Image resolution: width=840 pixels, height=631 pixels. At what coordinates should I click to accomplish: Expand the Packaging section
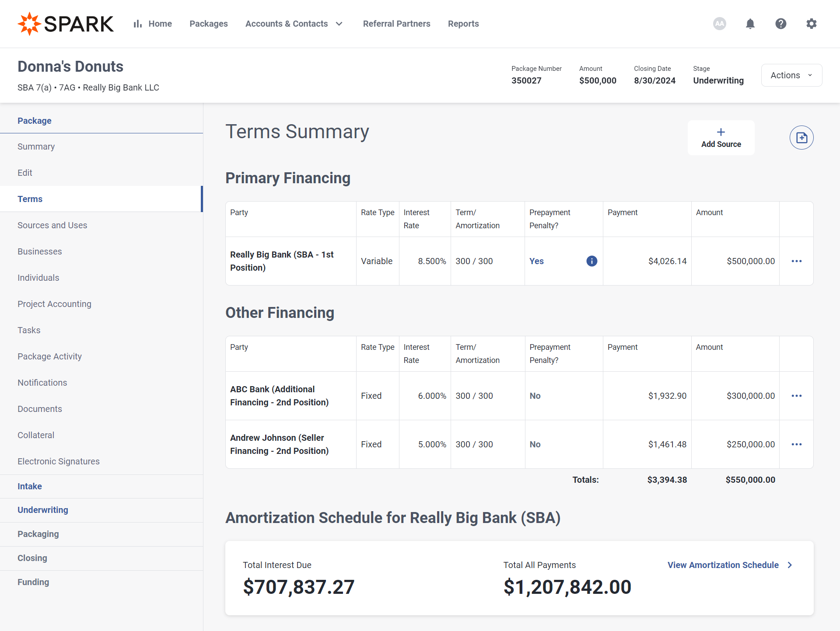click(x=101, y=534)
